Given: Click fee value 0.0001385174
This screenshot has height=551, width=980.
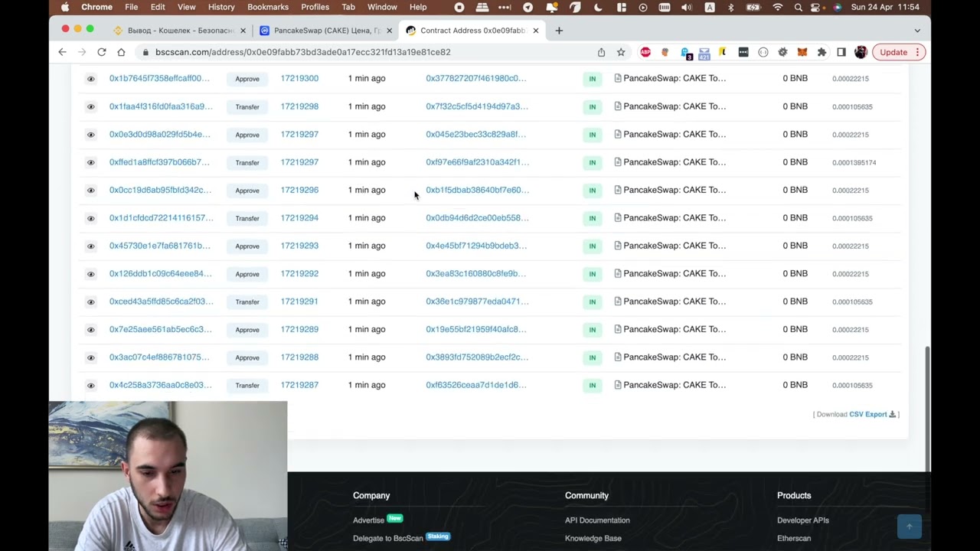Looking at the screenshot, I should click(x=854, y=162).
